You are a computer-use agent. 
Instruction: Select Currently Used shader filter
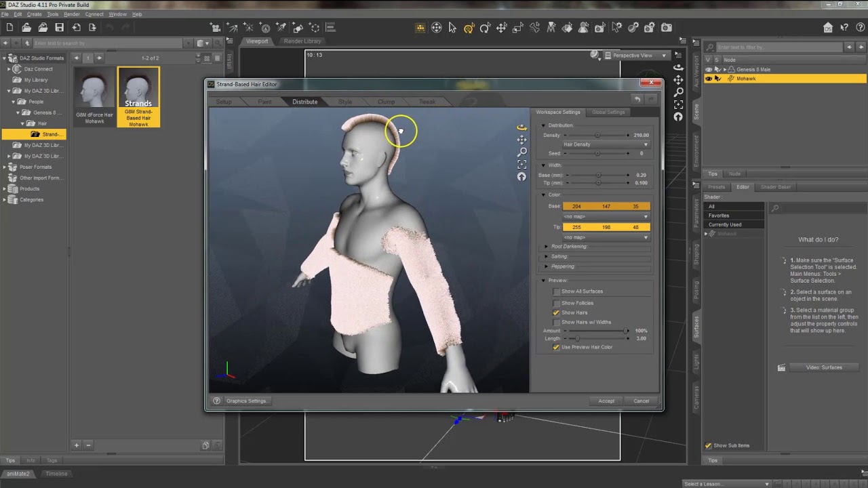(x=734, y=224)
